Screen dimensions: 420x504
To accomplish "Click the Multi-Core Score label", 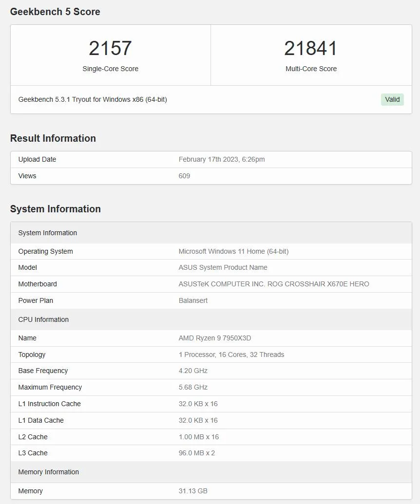I will coord(311,69).
